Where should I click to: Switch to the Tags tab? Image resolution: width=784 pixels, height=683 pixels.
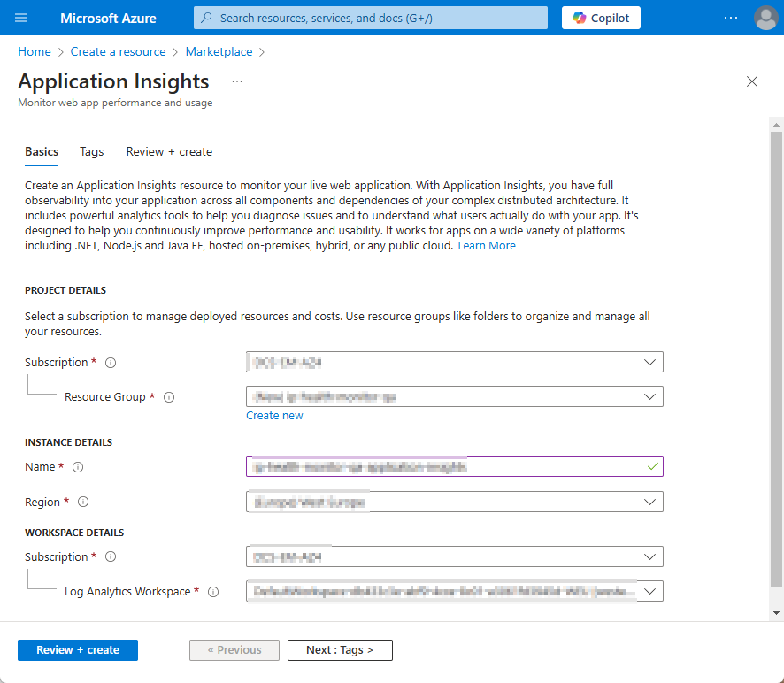91,151
